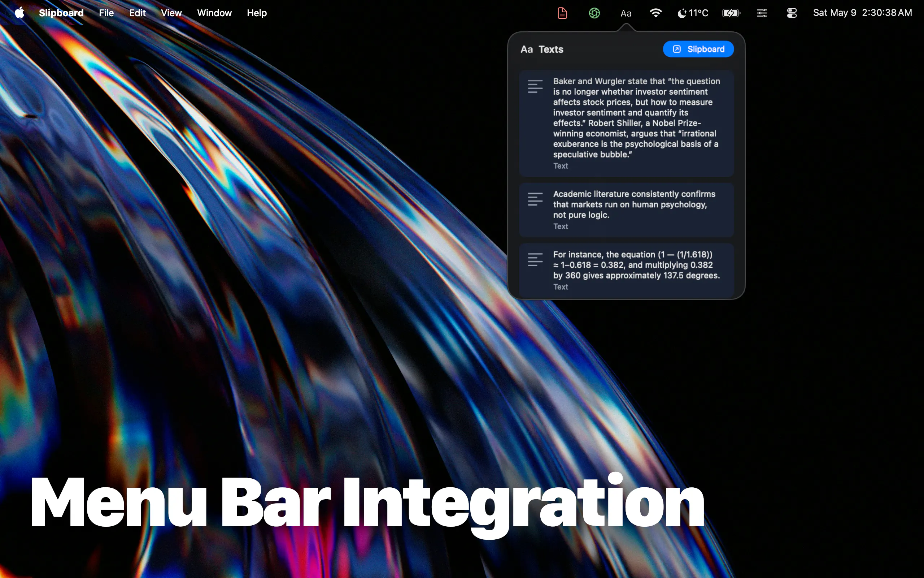Open the 11°C weather menu item
The width and height of the screenshot is (924, 578).
[693, 13]
